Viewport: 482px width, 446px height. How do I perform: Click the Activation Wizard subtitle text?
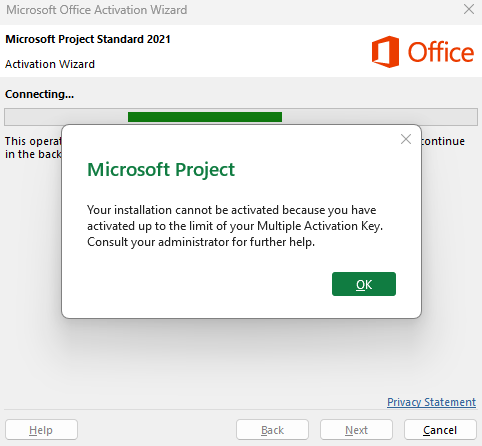point(50,64)
